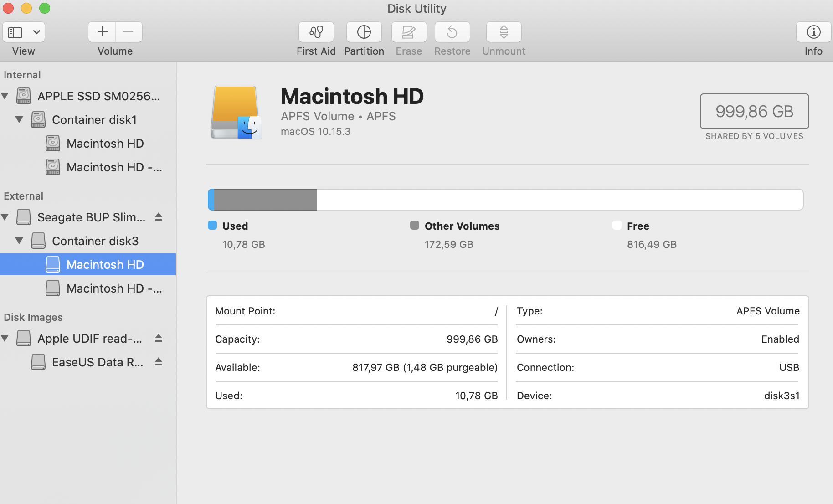Screen dimensions: 833x504
Task: Run First Aid on the selected volume
Action: 316,32
